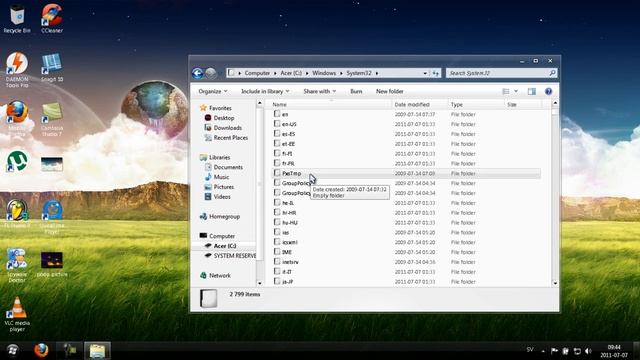Screen dimensions: 640x360
Task: Select Libraries in navigation pane
Action: point(219,157)
